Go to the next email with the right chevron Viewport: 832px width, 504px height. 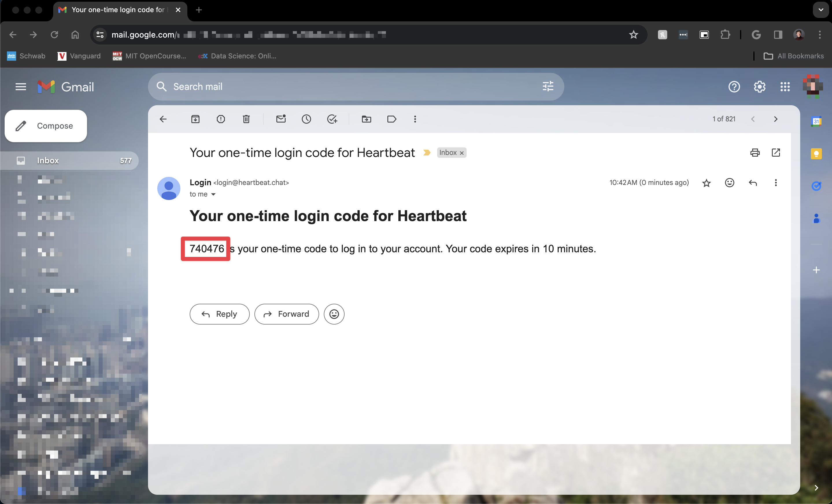pyautogui.click(x=776, y=119)
